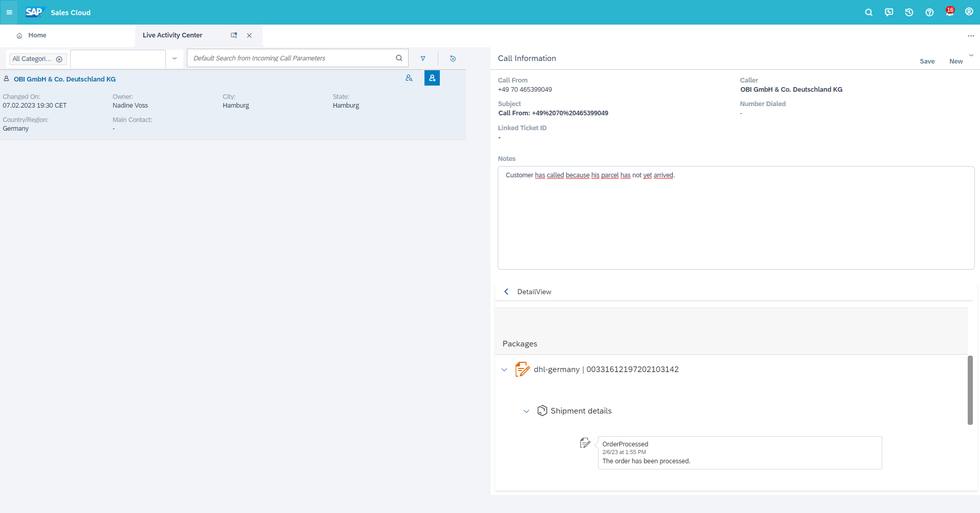980x513 pixels.
Task: Click 'The order has been processed.' text
Action: tap(646, 461)
